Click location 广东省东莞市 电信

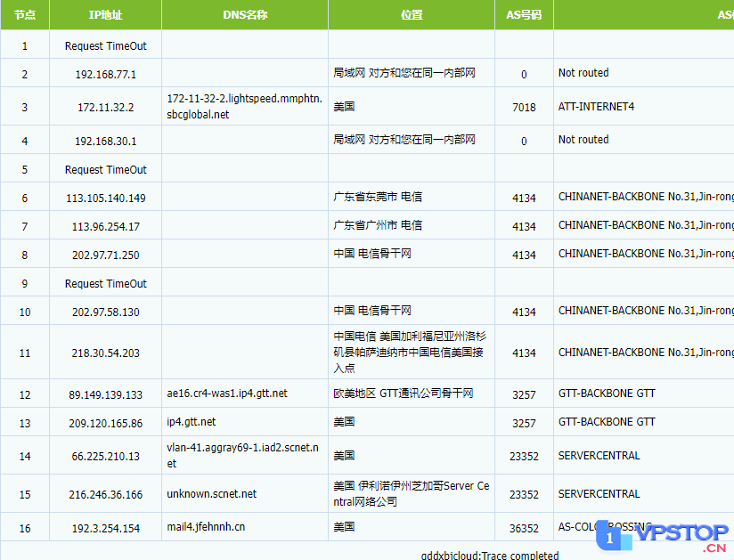(378, 197)
